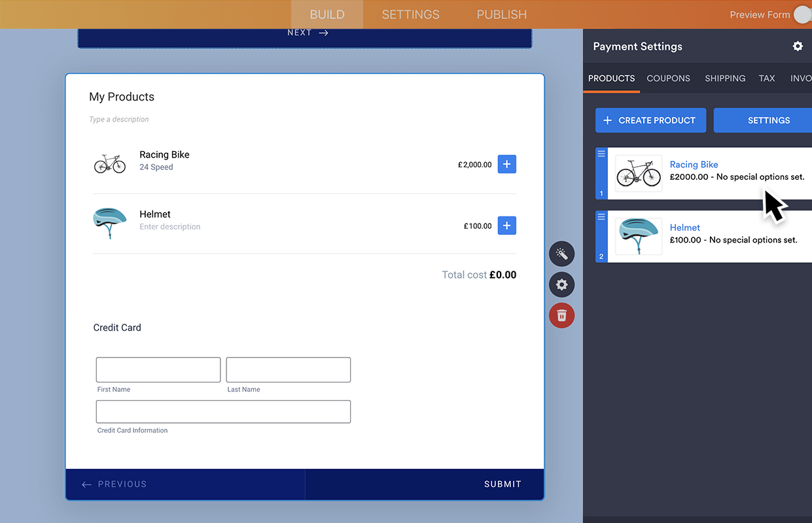Open payment field properties gear icon
Viewport: 812px width, 523px height.
(561, 285)
